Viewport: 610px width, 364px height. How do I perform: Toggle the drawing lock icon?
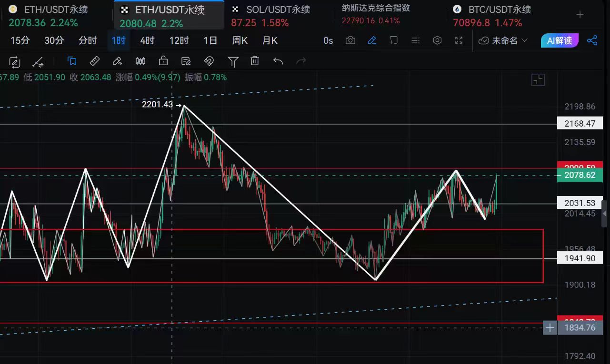click(x=163, y=61)
